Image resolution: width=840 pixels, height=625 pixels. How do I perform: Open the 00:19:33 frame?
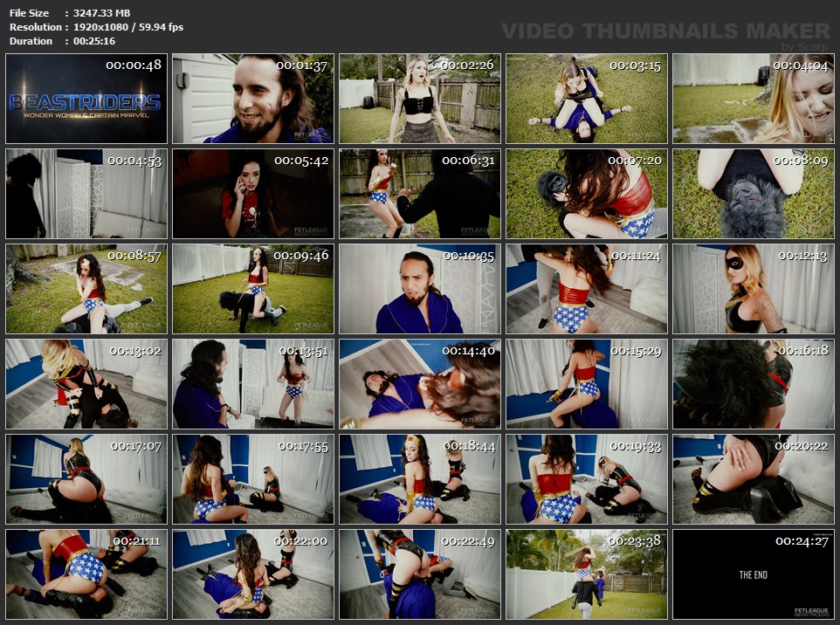(x=587, y=479)
